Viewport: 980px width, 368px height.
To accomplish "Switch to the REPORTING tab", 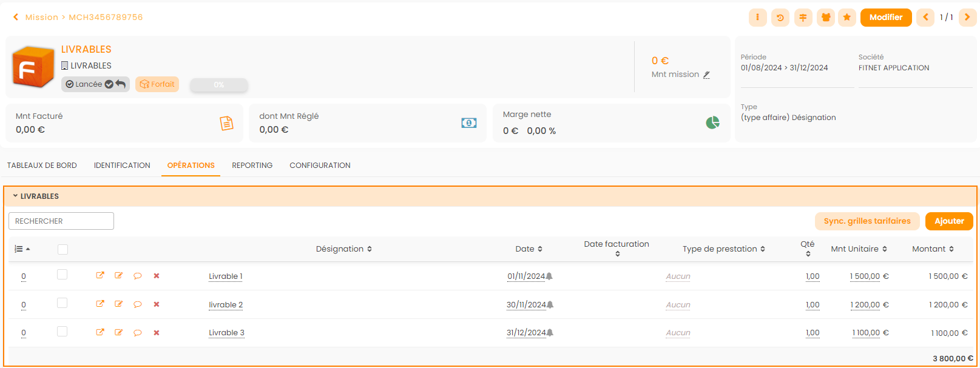I will 252,166.
